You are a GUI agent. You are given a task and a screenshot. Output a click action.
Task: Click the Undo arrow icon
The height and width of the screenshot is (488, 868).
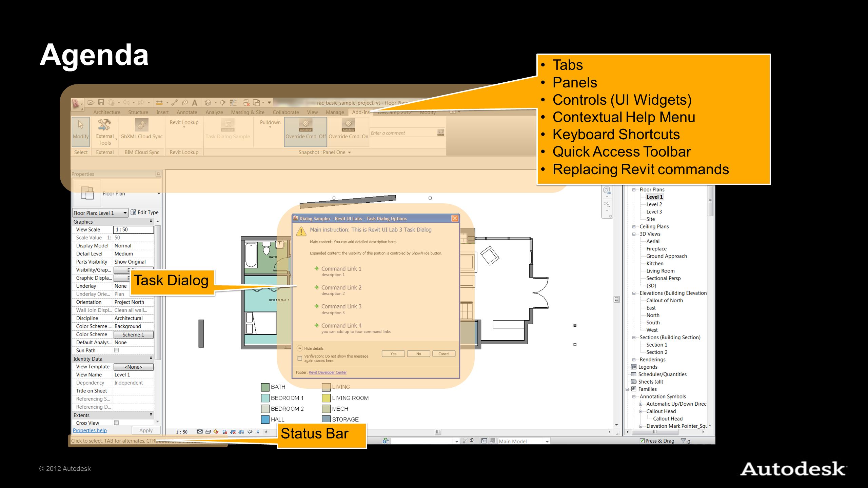(x=126, y=102)
